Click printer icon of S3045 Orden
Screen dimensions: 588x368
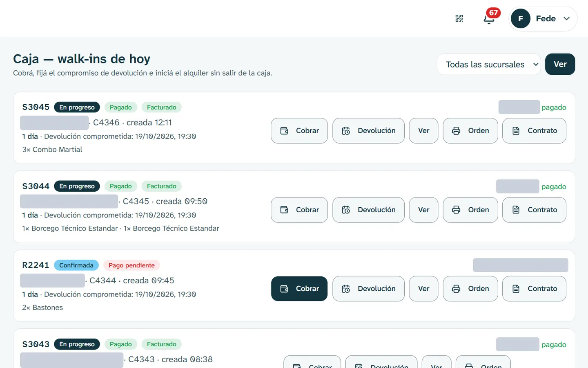pos(456,131)
